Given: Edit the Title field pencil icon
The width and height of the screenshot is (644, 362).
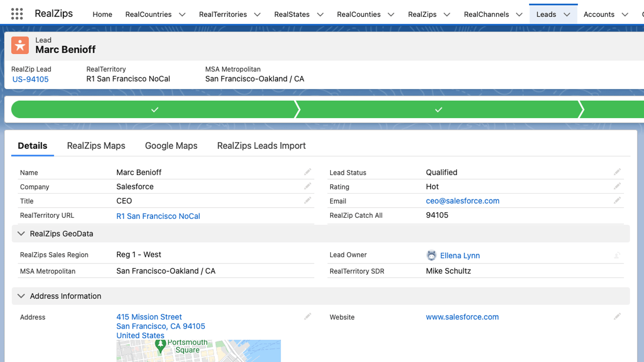Looking at the screenshot, I should [308, 200].
